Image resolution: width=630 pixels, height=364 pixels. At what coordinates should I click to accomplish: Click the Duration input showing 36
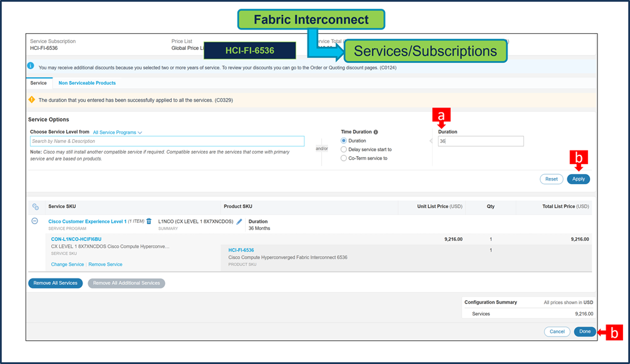pyautogui.click(x=481, y=141)
